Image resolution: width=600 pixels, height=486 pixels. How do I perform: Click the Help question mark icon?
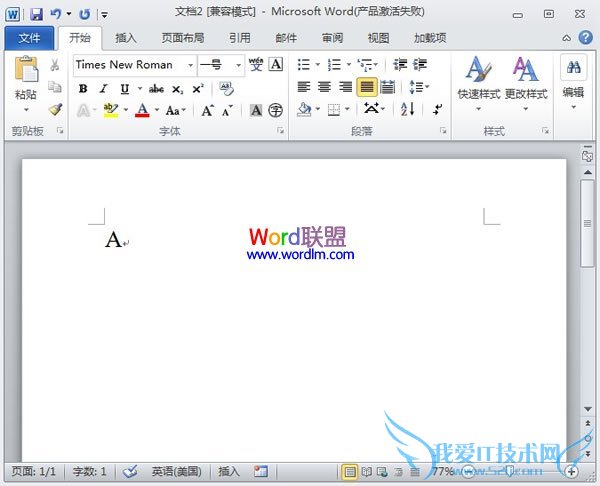(585, 38)
